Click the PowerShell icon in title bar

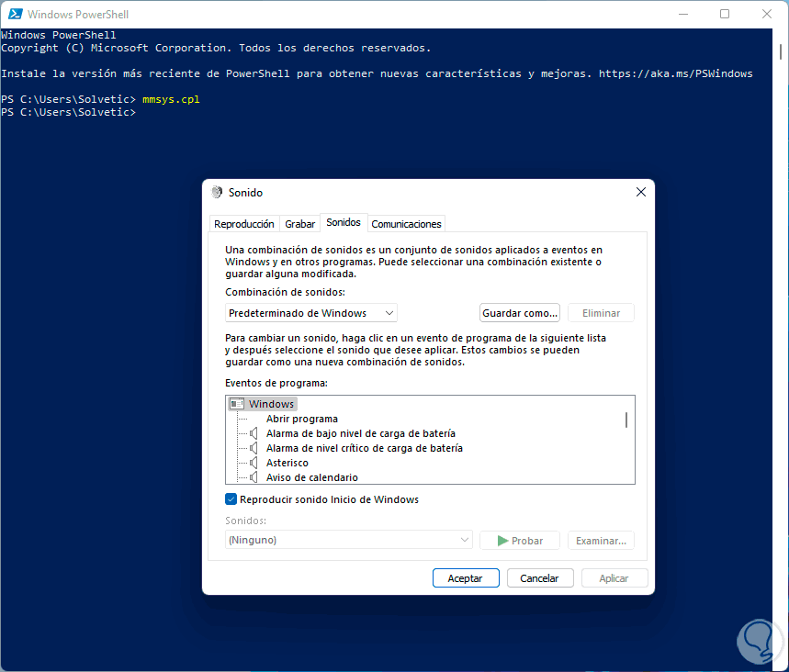pyautogui.click(x=15, y=14)
